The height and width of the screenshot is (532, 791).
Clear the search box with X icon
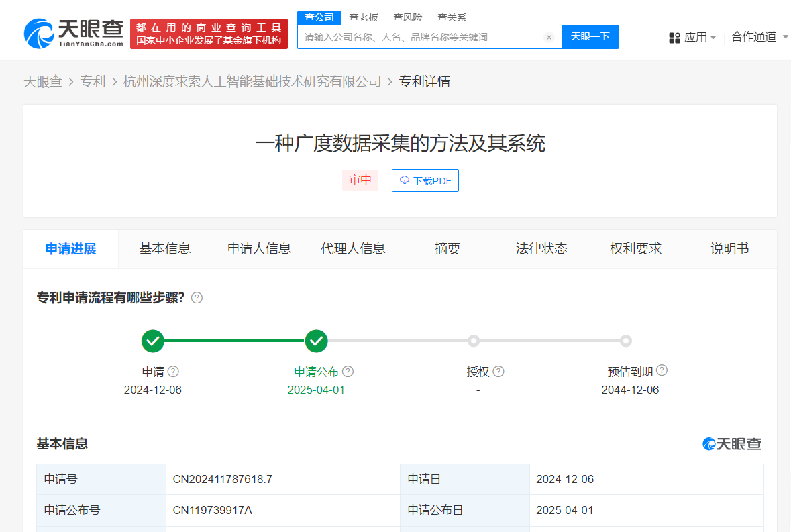pyautogui.click(x=549, y=38)
